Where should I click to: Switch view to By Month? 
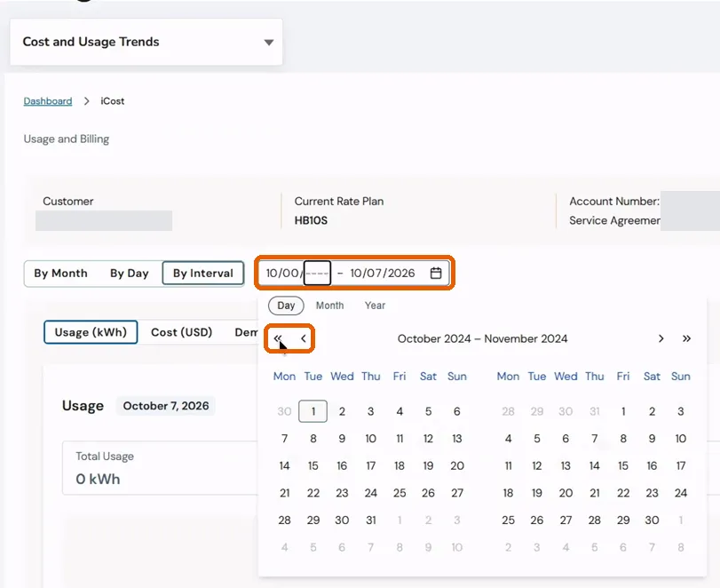pos(60,274)
